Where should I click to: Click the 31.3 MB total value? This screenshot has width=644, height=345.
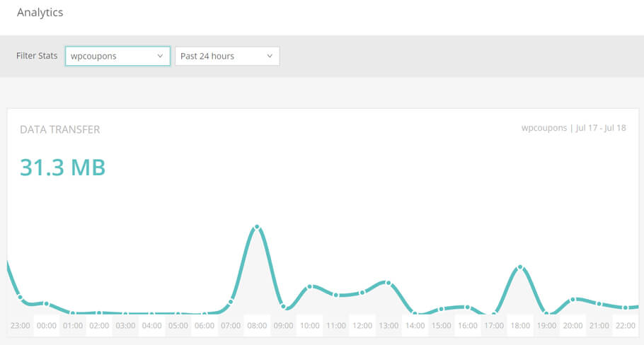[x=63, y=168]
